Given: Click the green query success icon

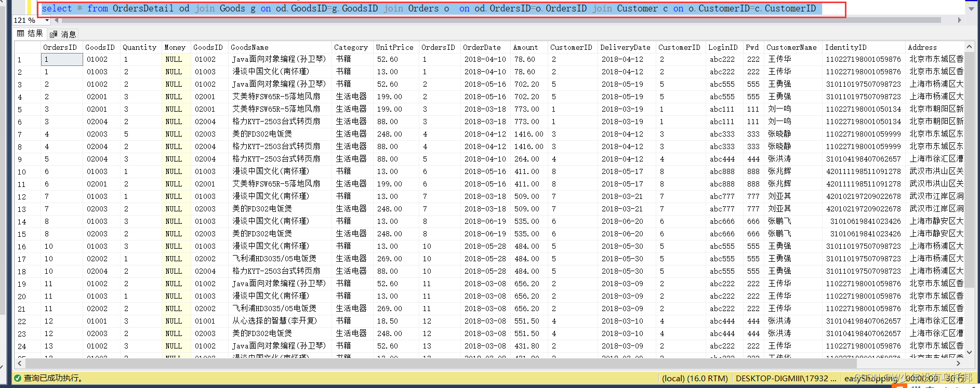Looking at the screenshot, I should pos(18,378).
